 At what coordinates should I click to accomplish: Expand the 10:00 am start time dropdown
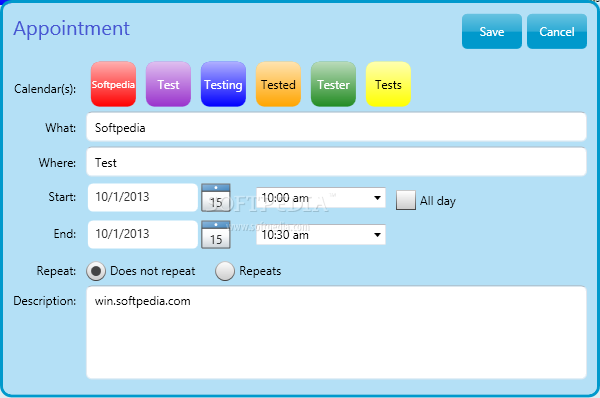[321, 198]
